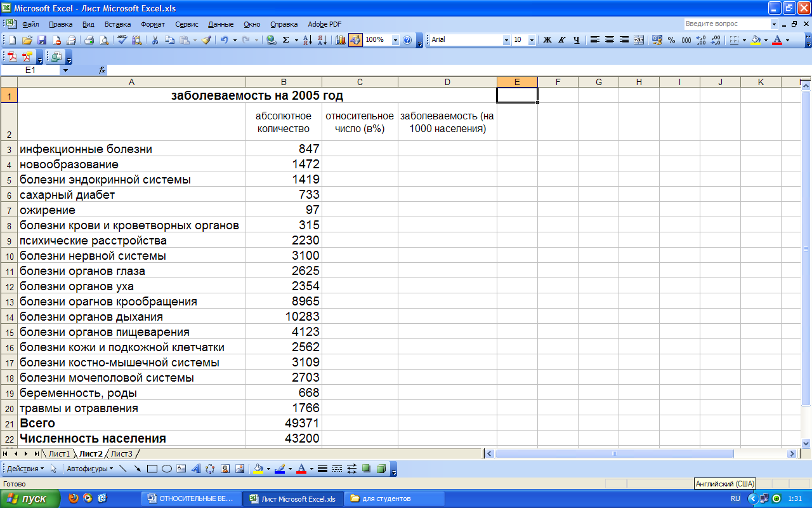Toggle Underline formatting (Ч)

coord(577,40)
